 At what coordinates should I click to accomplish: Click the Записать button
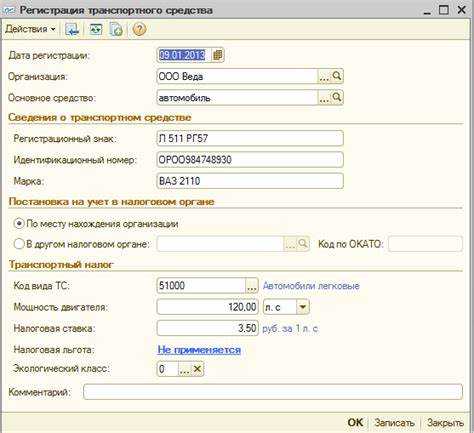(x=394, y=422)
